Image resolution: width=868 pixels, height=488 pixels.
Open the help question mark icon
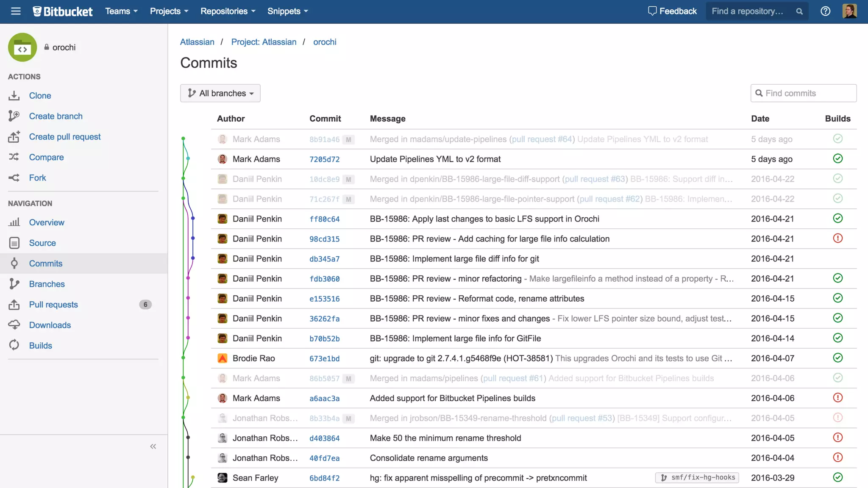tap(825, 11)
